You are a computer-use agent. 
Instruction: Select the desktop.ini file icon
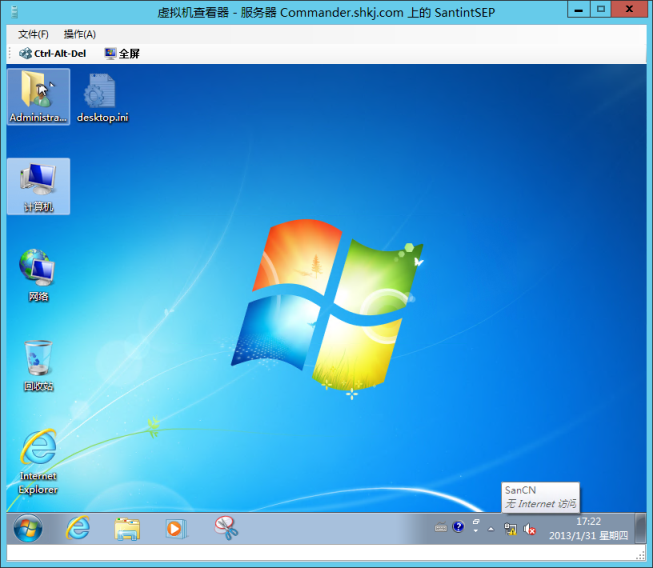102,98
